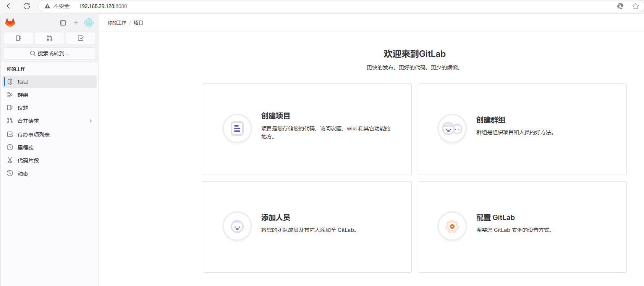Select 群组 in the sidebar

click(x=50, y=95)
